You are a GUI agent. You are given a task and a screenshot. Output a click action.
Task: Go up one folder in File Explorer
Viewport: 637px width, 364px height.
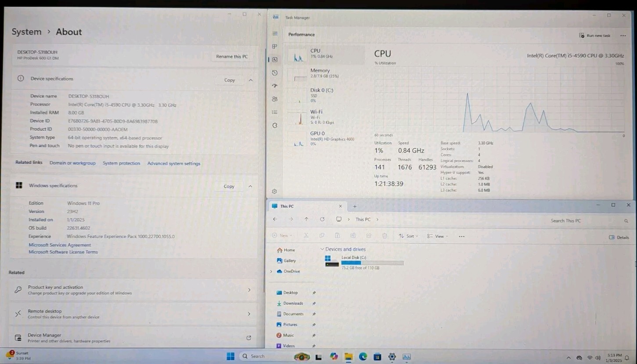tap(306, 219)
